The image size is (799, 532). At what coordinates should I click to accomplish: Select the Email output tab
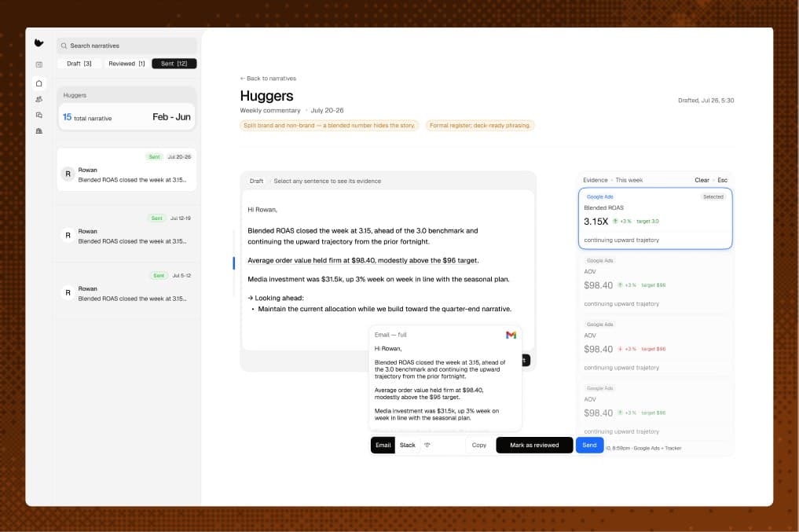pyautogui.click(x=383, y=445)
